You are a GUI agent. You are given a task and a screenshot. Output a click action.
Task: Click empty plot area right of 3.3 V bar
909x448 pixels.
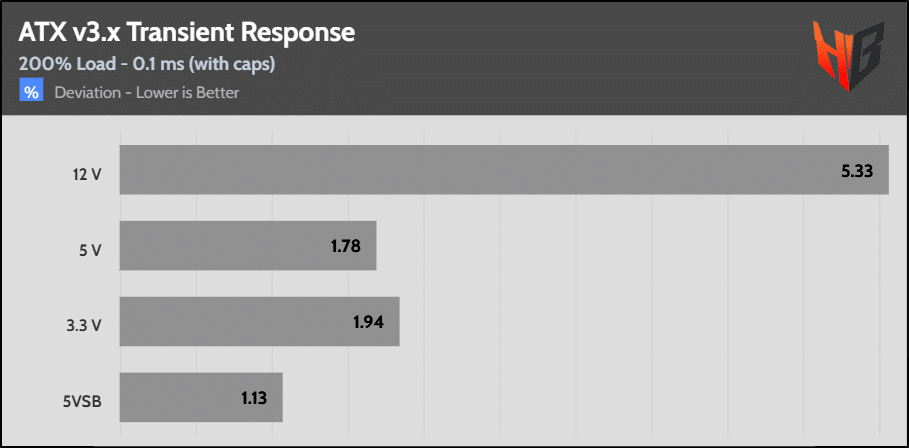click(640, 322)
